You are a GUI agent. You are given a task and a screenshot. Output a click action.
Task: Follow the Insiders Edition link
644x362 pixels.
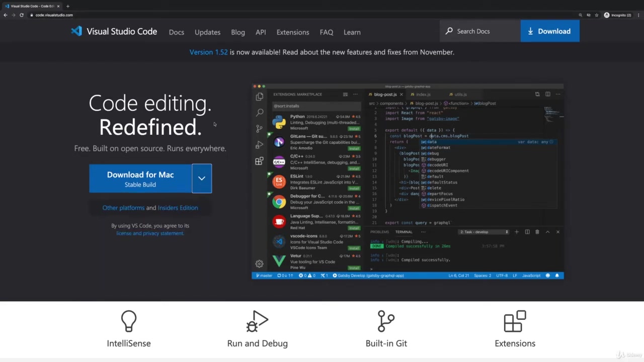(x=178, y=208)
